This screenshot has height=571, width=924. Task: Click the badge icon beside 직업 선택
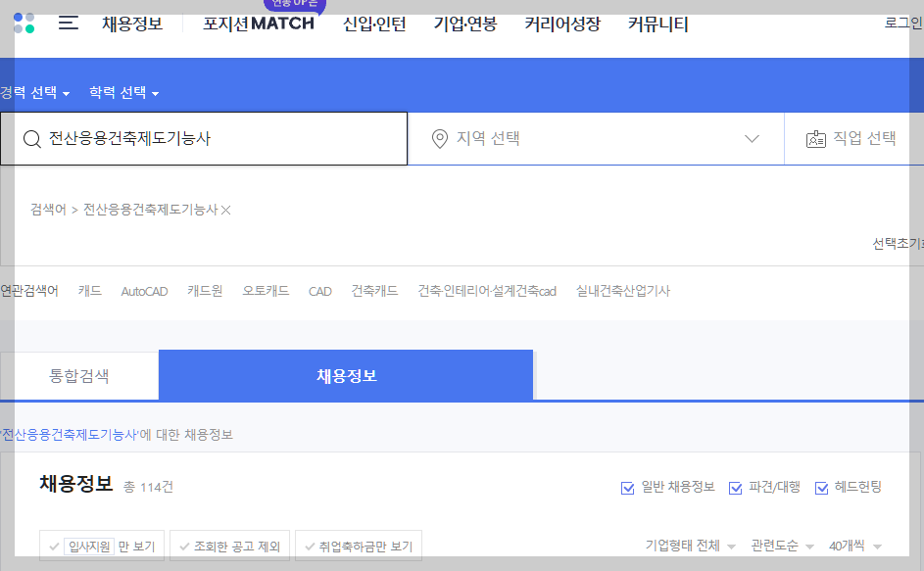(x=817, y=138)
